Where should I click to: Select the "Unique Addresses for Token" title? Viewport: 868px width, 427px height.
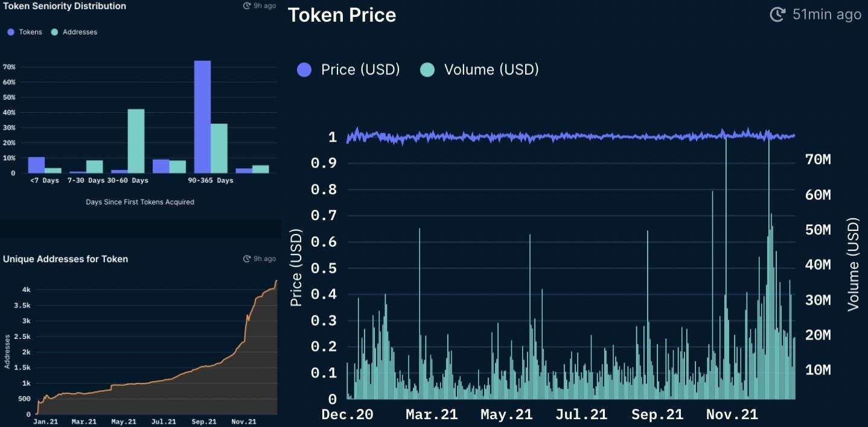(65, 259)
